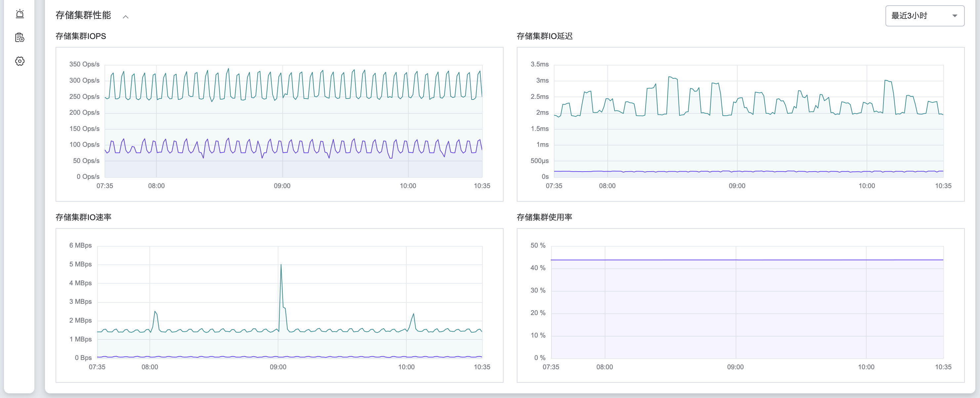Click the 3ms latency peak near 10:00

tap(887, 81)
